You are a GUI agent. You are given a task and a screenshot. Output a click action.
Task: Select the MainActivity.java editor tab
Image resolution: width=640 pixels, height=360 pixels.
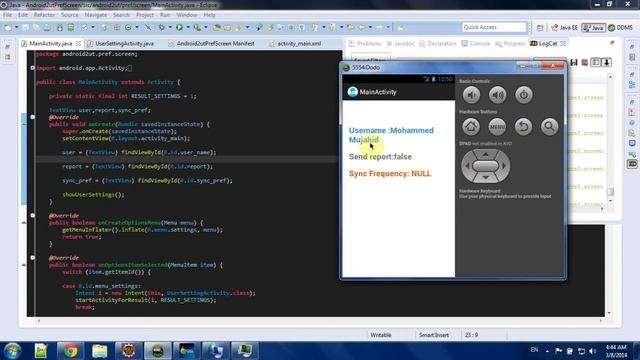[x=50, y=43]
